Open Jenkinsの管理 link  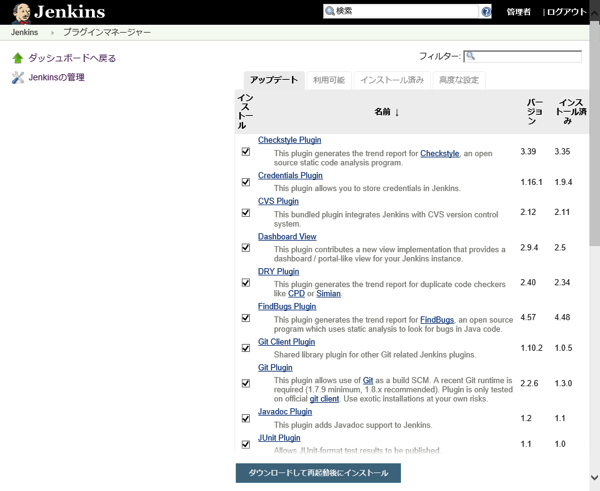[x=57, y=77]
